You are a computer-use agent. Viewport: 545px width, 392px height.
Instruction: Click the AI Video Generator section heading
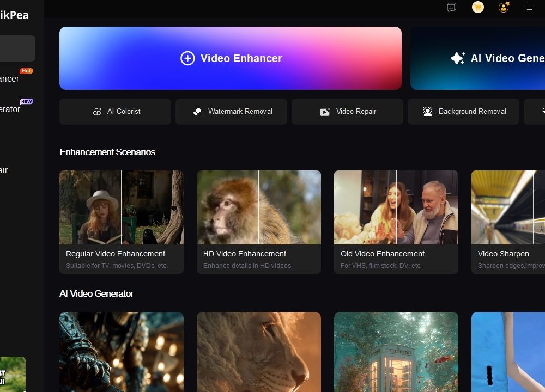coord(96,294)
